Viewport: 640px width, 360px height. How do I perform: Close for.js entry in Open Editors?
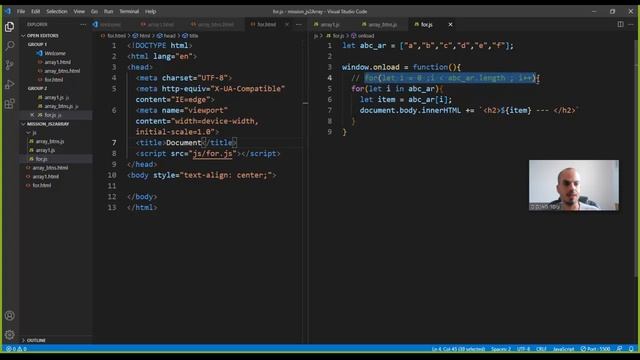(x=32, y=115)
